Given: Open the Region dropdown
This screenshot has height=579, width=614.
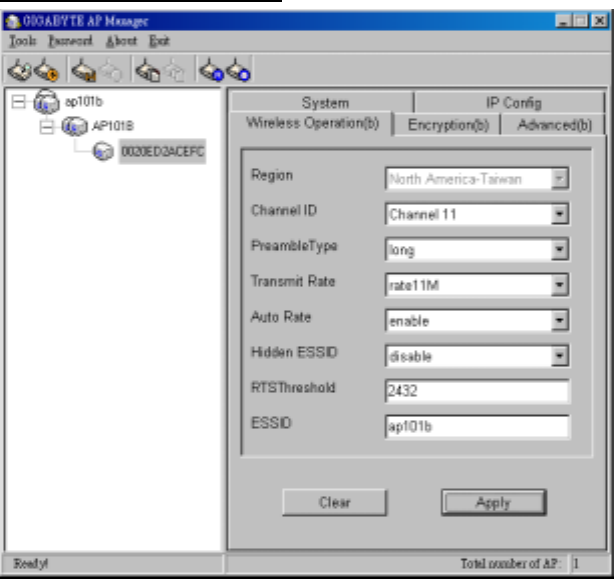Looking at the screenshot, I should [x=560, y=179].
